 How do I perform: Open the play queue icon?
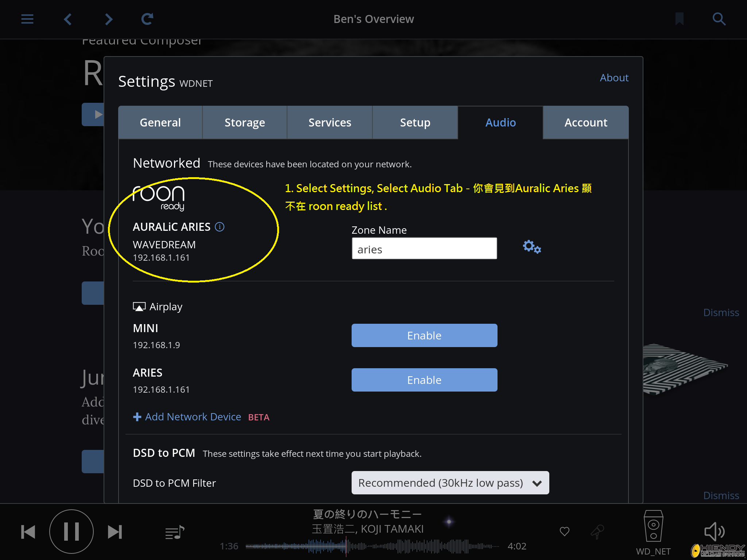point(175,532)
